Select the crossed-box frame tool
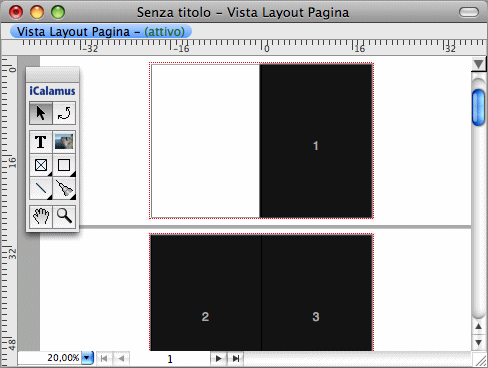The width and height of the screenshot is (488, 368). (41, 165)
